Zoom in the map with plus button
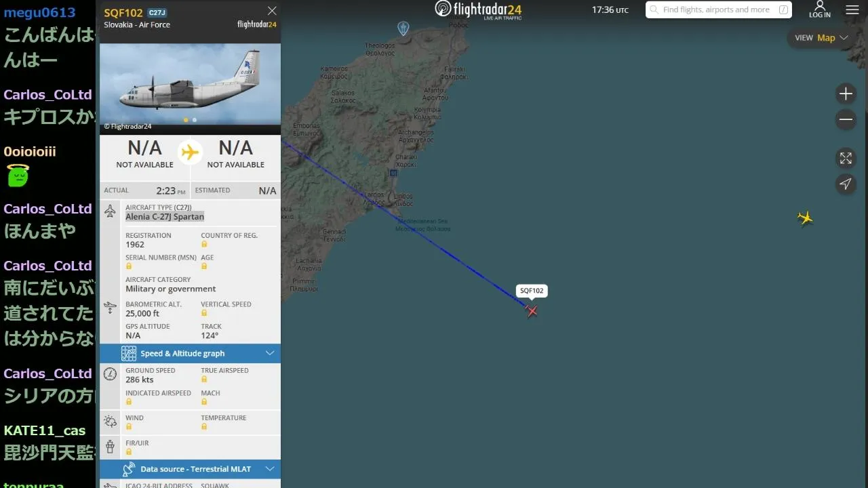Viewport: 868px width, 488px height. (x=846, y=94)
